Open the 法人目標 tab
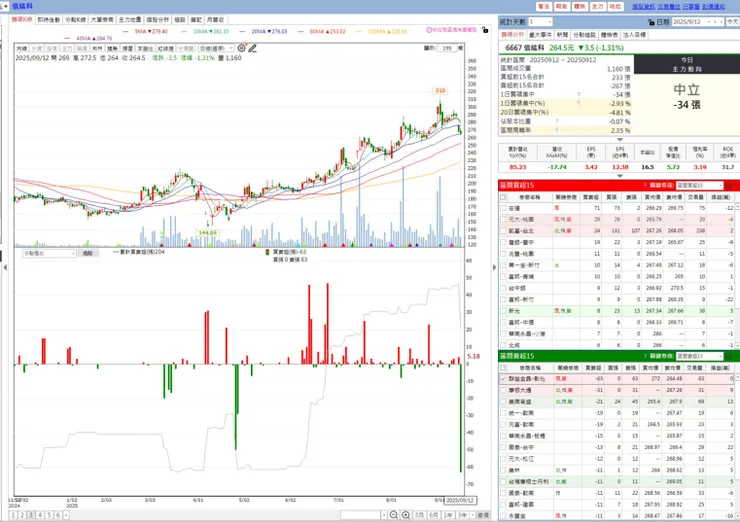This screenshot has height=522, width=740. pos(634,35)
